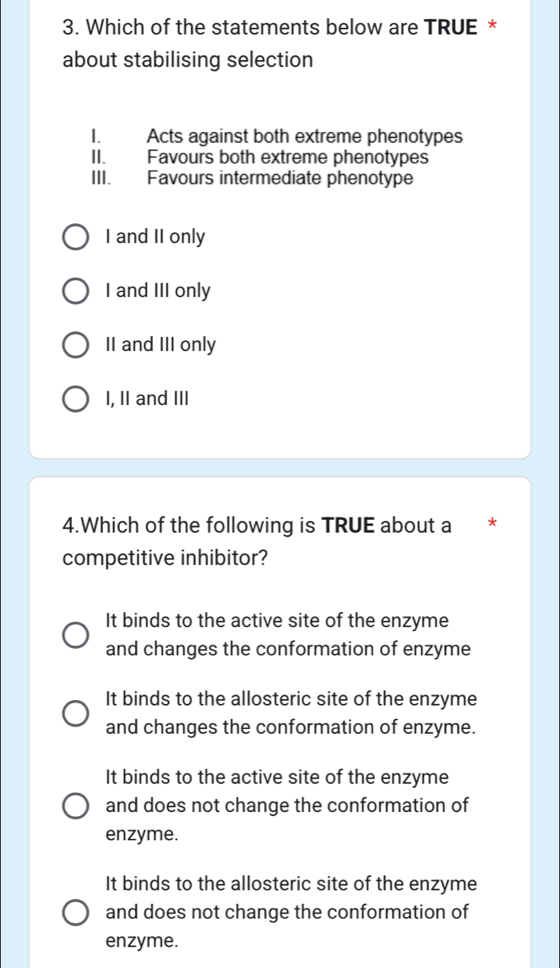
Task: Choose "binds to allosteric site and changes conformation"
Action: pyautogui.click(x=75, y=713)
